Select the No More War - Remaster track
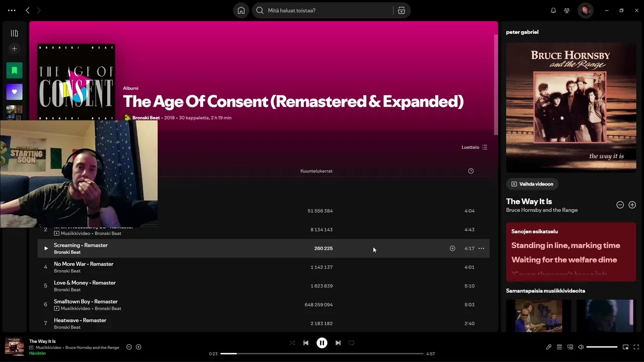 264,267
